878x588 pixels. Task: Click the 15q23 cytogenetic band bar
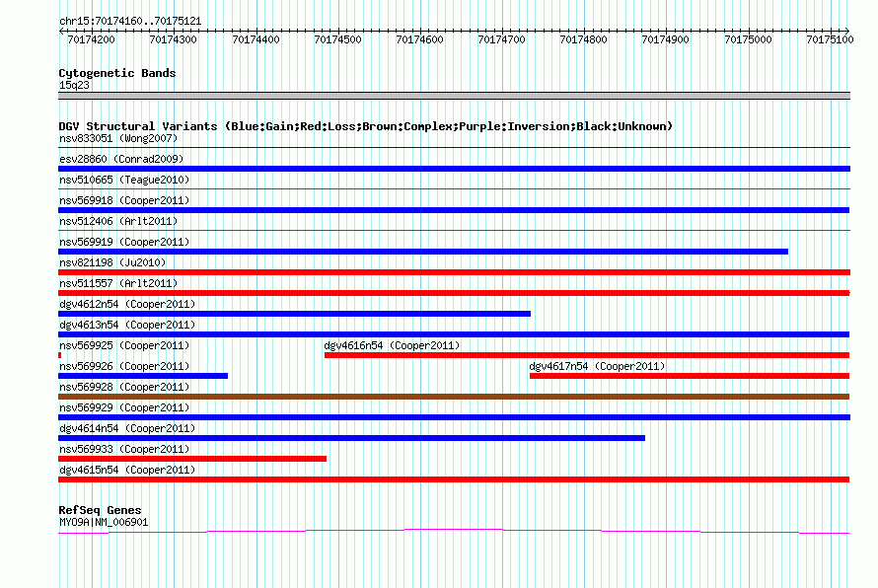[454, 96]
